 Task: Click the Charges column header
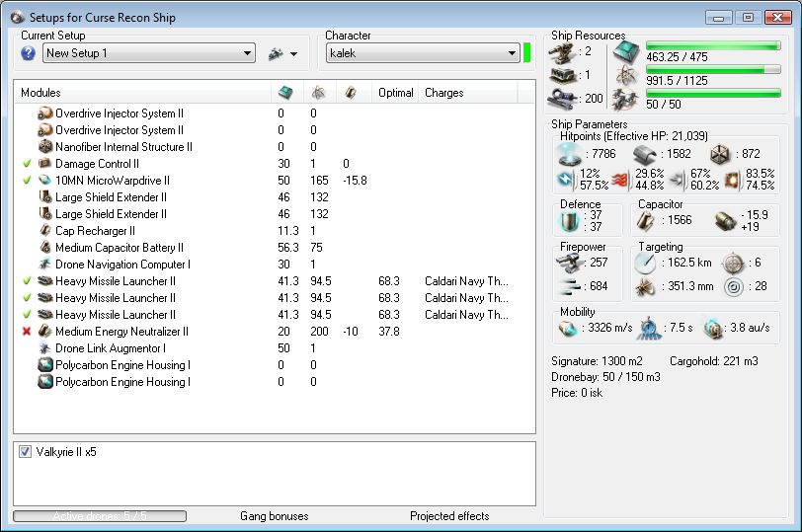[x=443, y=93]
